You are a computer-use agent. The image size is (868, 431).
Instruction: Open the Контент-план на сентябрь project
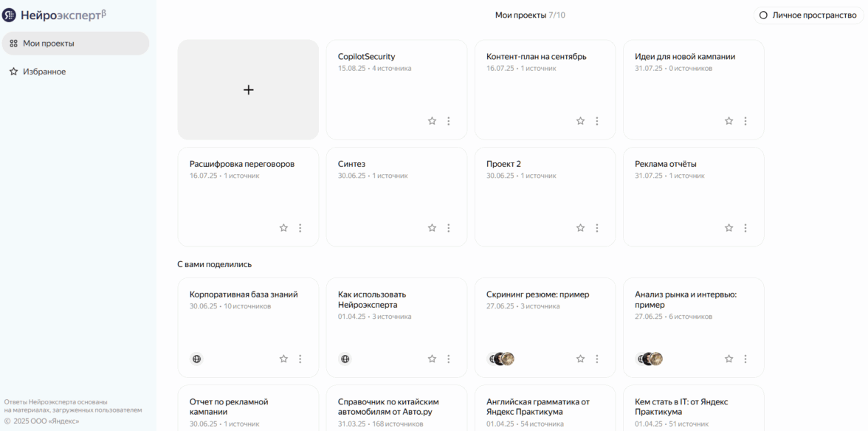coord(545,89)
